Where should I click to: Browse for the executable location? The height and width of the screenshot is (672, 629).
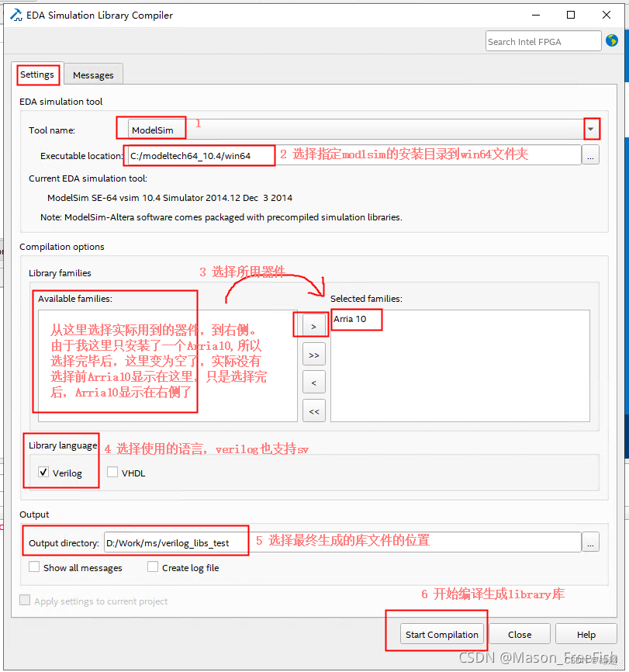coord(590,155)
